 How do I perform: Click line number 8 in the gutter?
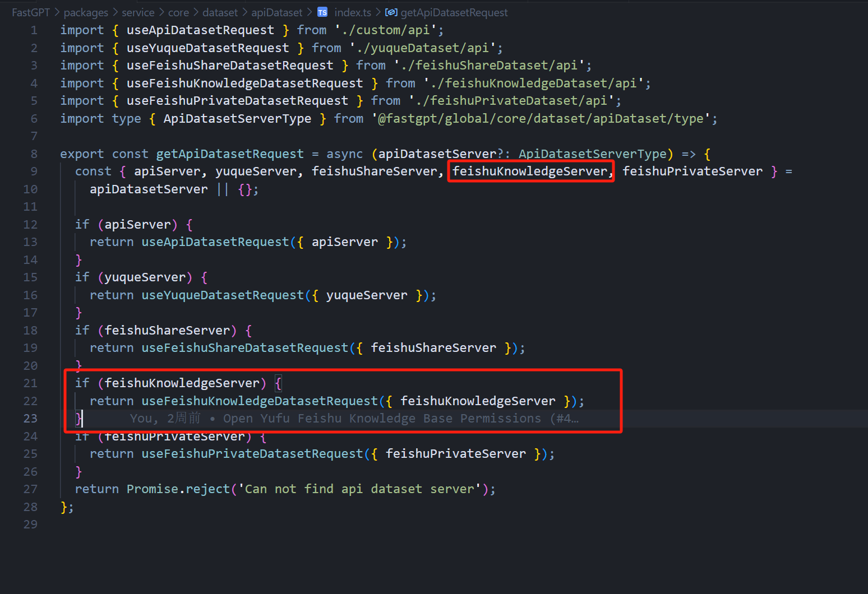[x=34, y=154]
